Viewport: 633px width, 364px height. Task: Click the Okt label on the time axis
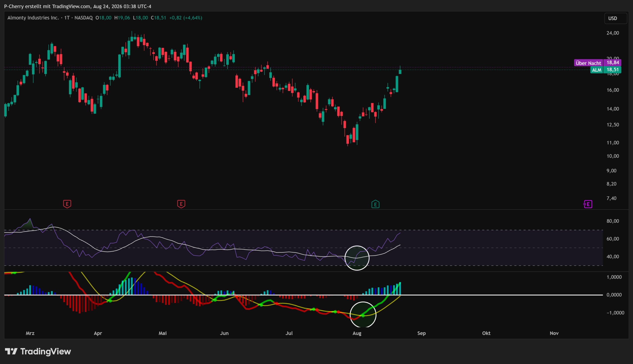point(486,333)
